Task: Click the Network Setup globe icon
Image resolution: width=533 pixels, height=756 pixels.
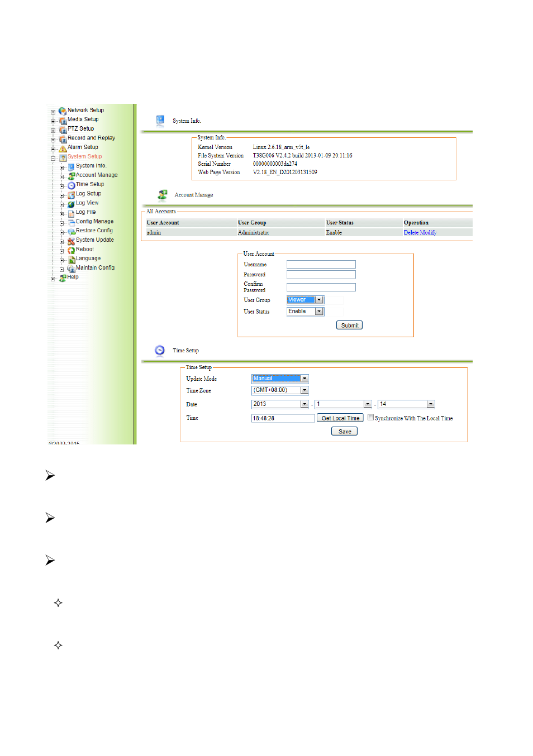Action: (x=63, y=111)
